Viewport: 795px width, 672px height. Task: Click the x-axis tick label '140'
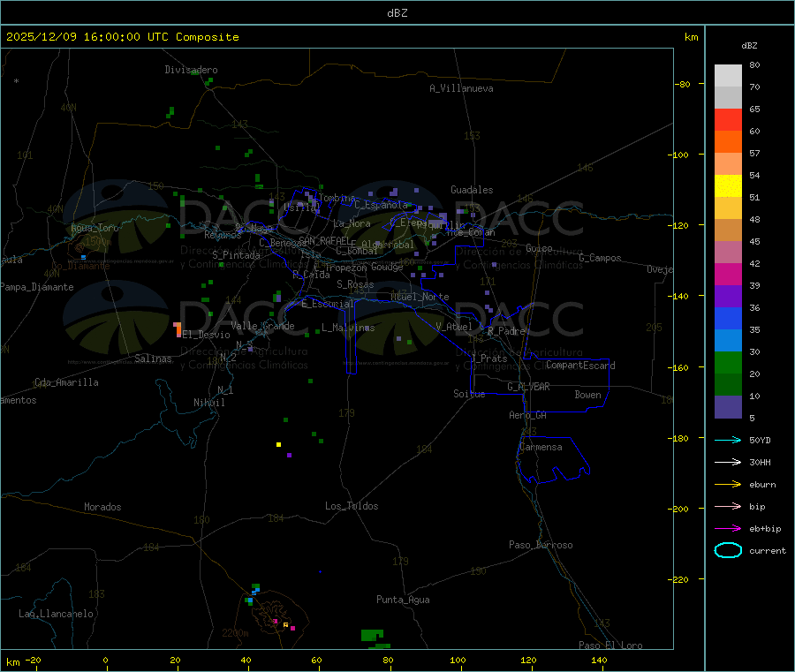[x=599, y=660]
